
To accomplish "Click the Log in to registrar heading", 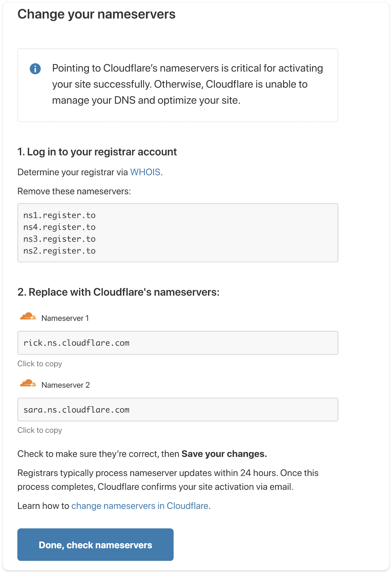I will pos(97,152).
